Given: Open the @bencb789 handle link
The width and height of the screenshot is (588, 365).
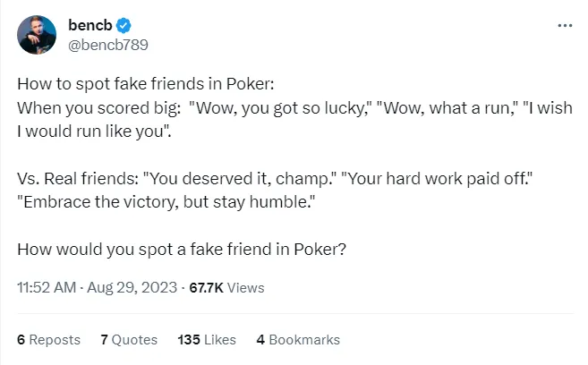Looking at the screenshot, I should [101, 45].
